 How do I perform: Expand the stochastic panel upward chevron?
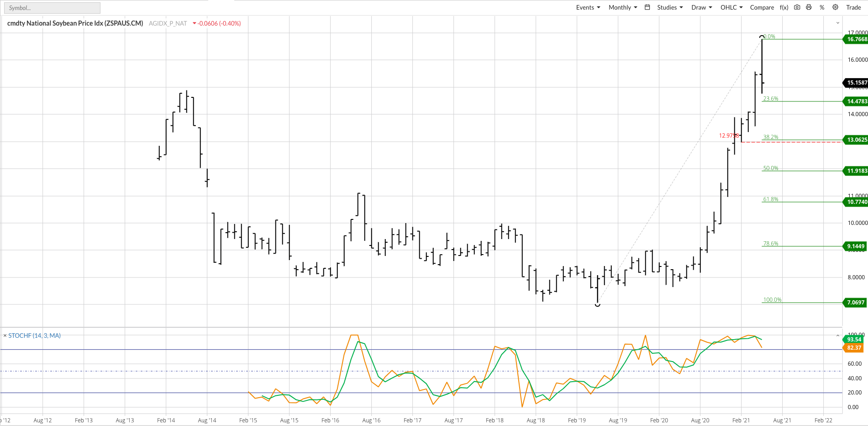coord(838,335)
